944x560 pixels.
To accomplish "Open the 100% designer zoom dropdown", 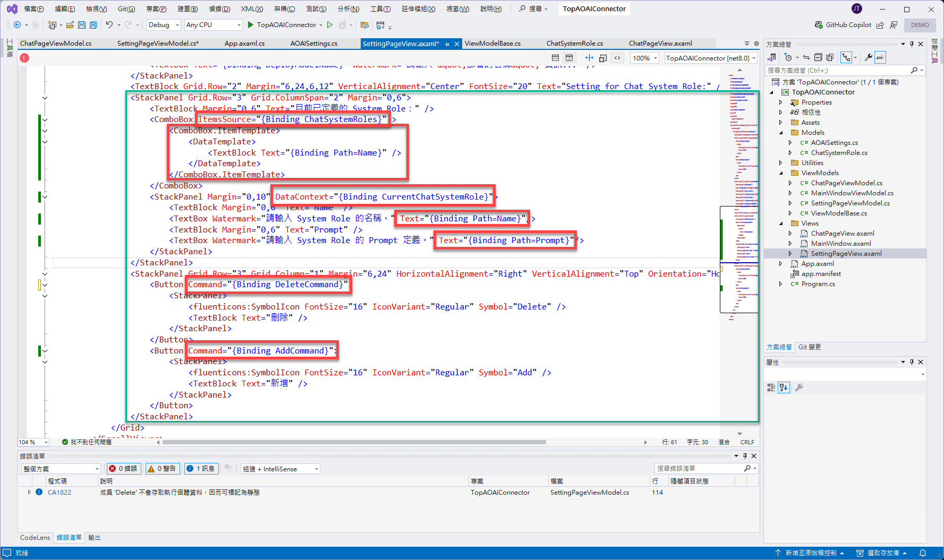I will pos(645,58).
